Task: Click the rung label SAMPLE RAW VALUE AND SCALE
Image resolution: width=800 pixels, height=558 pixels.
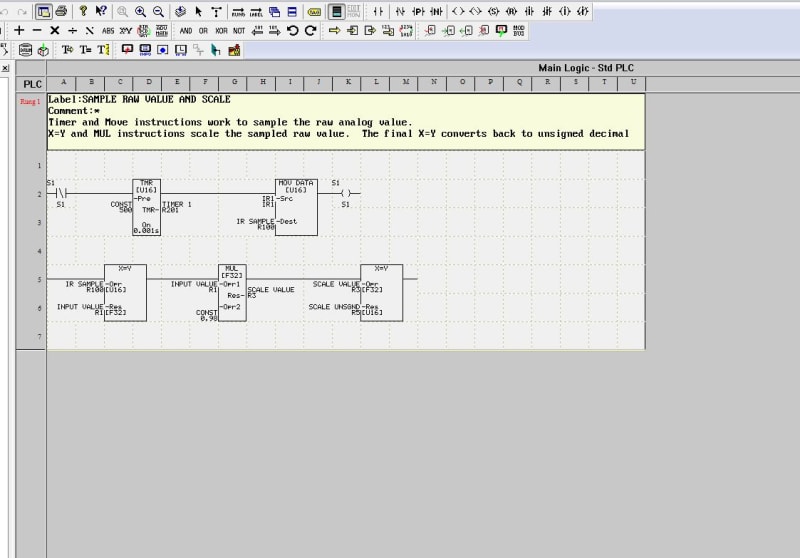Action: pos(156,99)
